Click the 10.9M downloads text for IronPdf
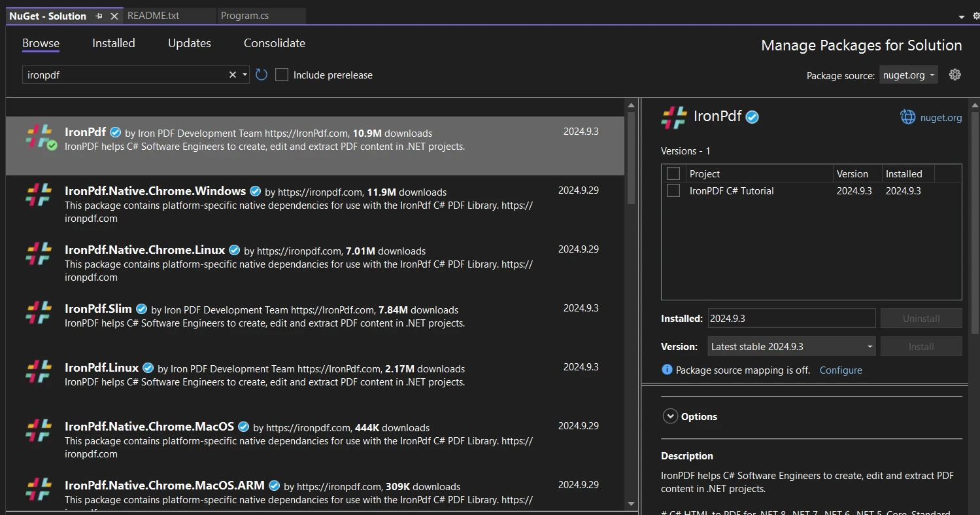Screen dimensions: 980x515 click(x=392, y=133)
